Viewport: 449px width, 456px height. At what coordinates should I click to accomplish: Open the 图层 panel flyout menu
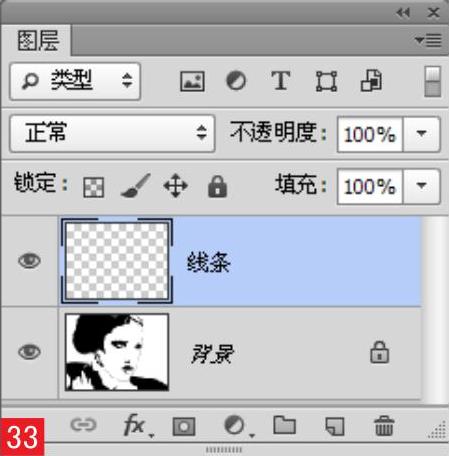pos(429,40)
